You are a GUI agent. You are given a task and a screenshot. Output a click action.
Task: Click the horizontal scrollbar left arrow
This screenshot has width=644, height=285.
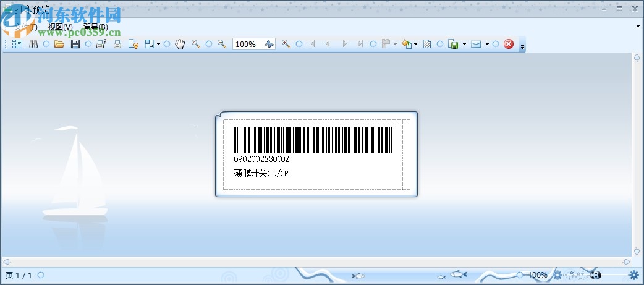coord(7,262)
